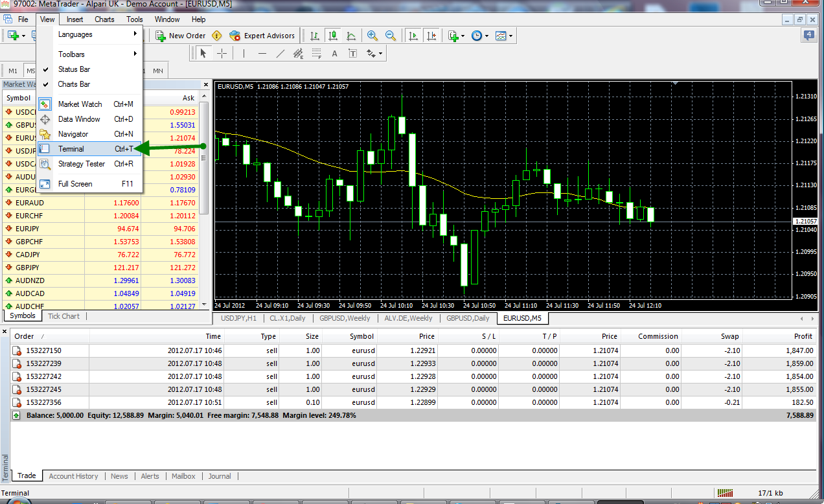Select the equidistant channel tool
The height and width of the screenshot is (504, 824).
[298, 53]
